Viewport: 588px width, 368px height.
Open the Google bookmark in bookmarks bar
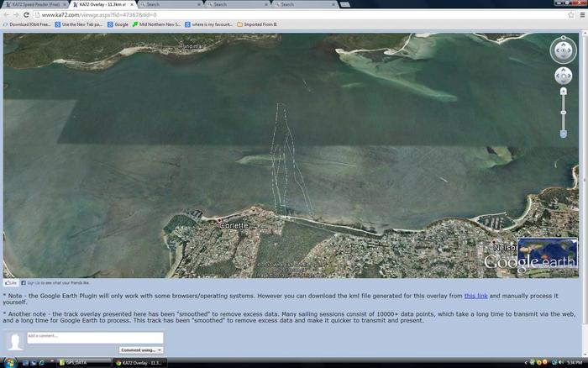[x=118, y=24]
